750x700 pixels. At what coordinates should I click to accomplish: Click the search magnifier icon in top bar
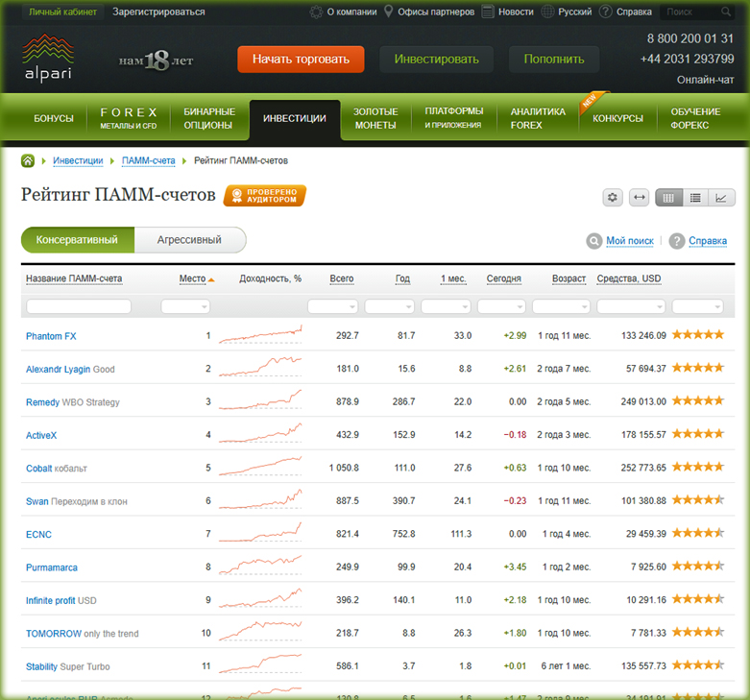(725, 12)
